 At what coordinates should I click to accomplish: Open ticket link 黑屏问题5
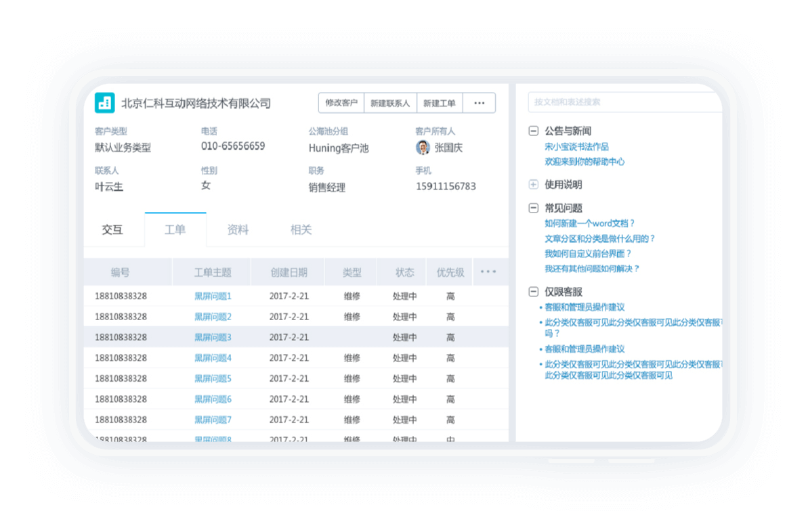213,378
